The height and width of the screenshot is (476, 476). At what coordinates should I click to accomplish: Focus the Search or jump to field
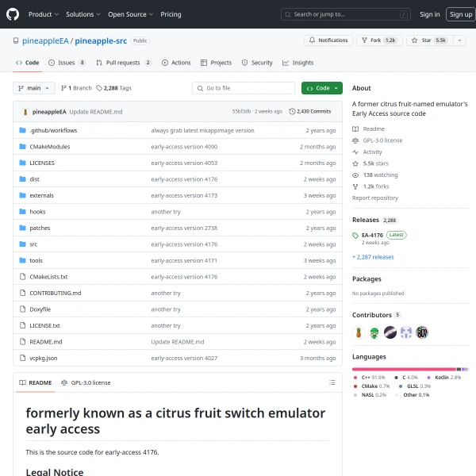coord(345,14)
